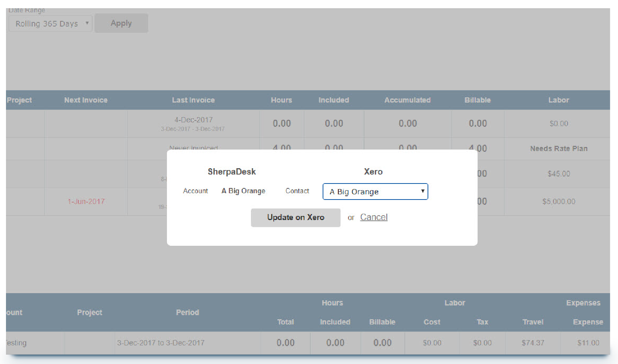Viewport: 618px width, 364px height.
Task: Cancel the Xero update dialog
Action: pos(374,217)
